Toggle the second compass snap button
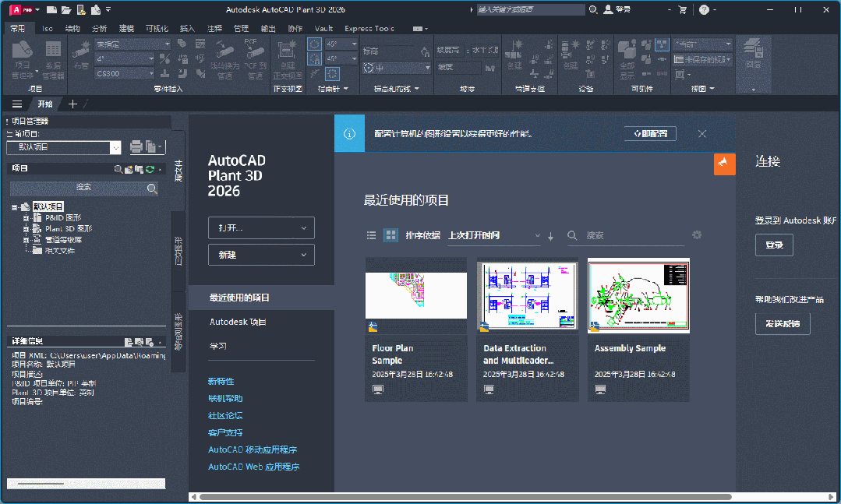 point(314,58)
